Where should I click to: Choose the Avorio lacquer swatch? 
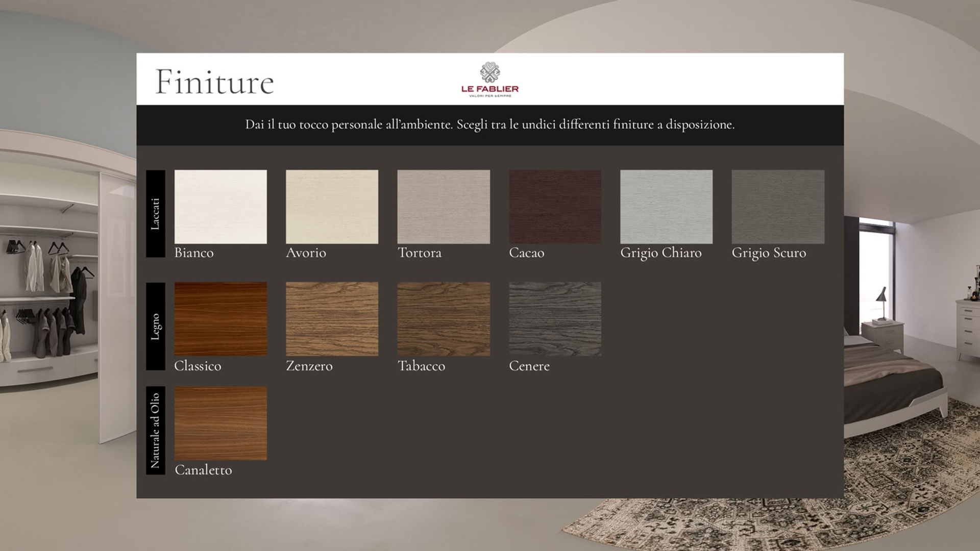(332, 207)
